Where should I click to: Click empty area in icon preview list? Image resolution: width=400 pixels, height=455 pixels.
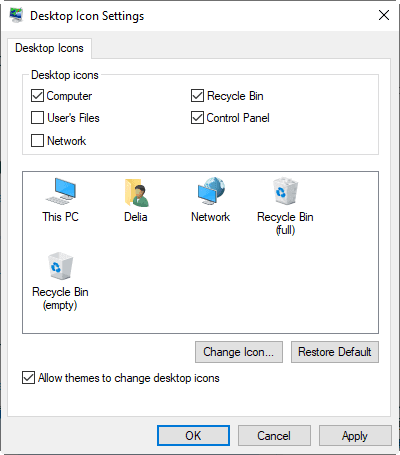(x=233, y=283)
